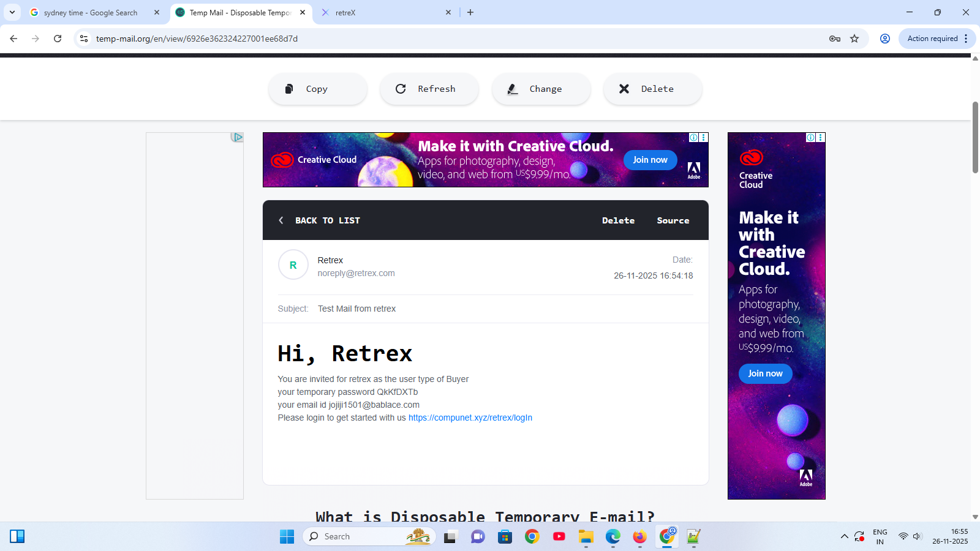Screen dimensions: 980x551
Task: Open the saved passwords key icon
Action: click(x=834, y=39)
